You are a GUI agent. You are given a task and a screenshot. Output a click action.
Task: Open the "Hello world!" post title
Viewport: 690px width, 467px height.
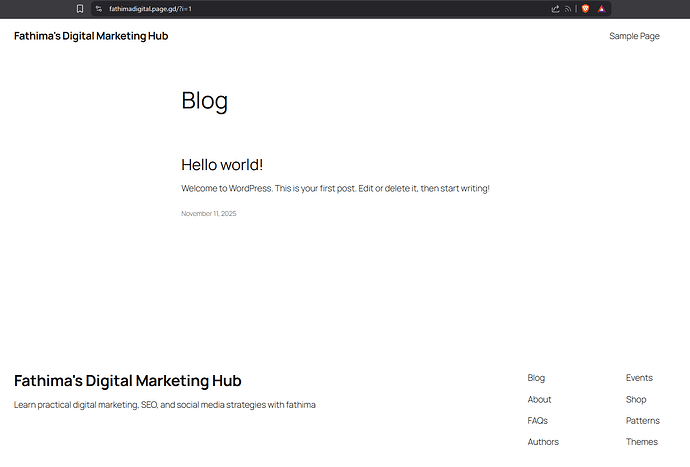pyautogui.click(x=222, y=164)
